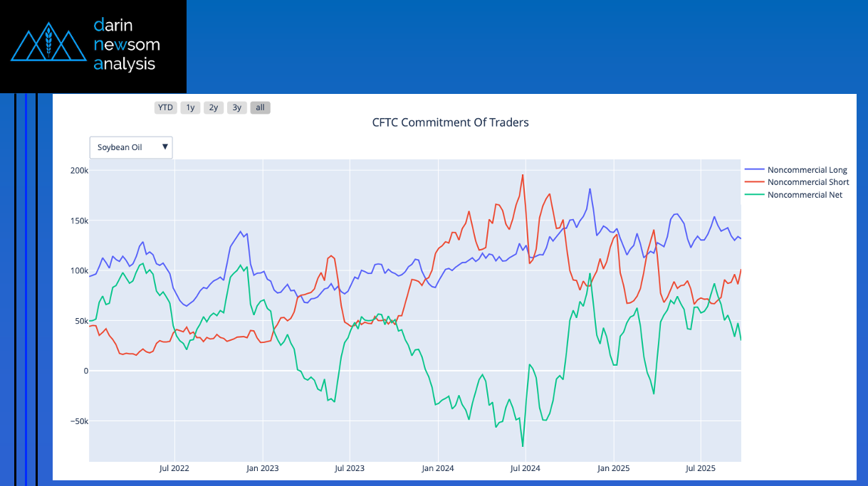The image size is (868, 486).
Task: Click the green line's lowest trough near Jul 2024
Action: [x=523, y=446]
